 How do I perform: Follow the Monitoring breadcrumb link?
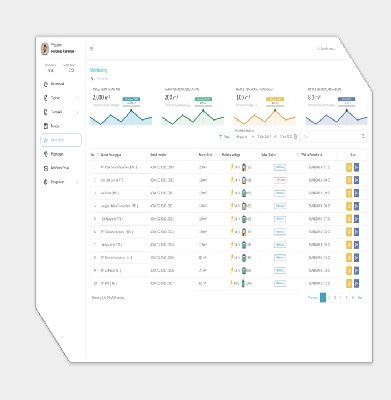coord(103,79)
